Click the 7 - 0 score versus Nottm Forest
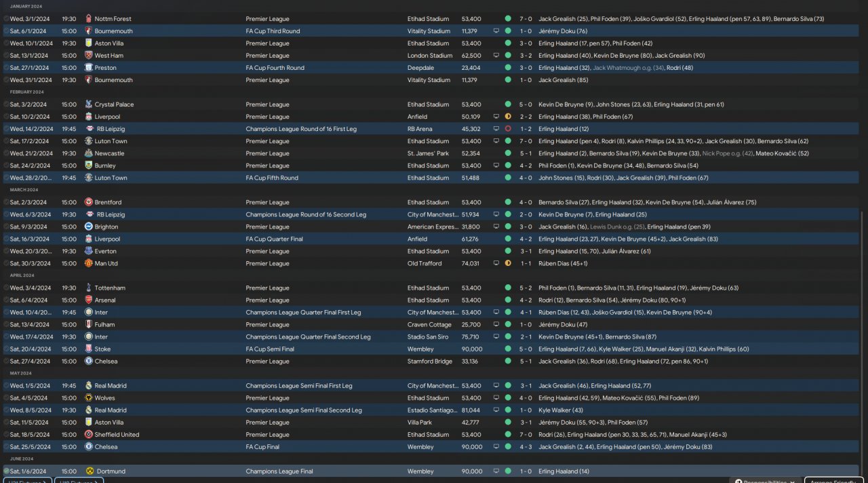The height and width of the screenshot is (483, 868). [526, 19]
